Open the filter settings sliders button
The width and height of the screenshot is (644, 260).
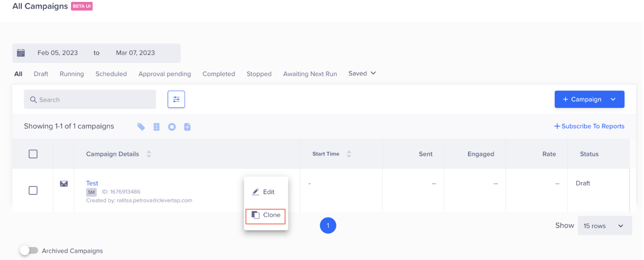click(x=176, y=99)
